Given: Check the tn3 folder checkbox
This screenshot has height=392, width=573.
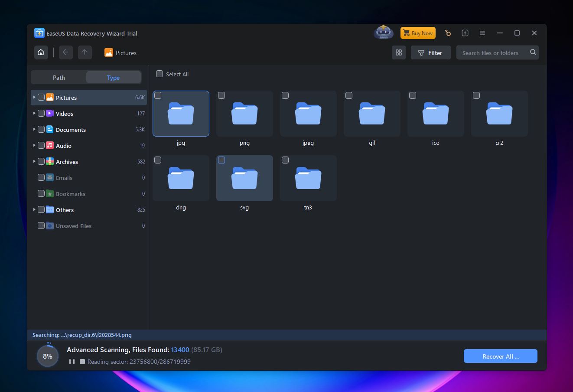Looking at the screenshot, I should [x=285, y=160].
